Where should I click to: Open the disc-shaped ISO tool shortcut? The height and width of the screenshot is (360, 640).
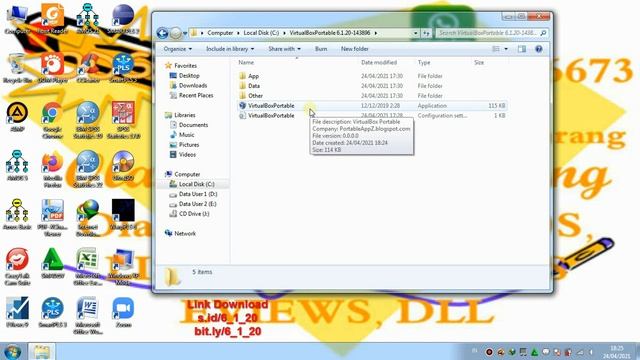click(123, 165)
